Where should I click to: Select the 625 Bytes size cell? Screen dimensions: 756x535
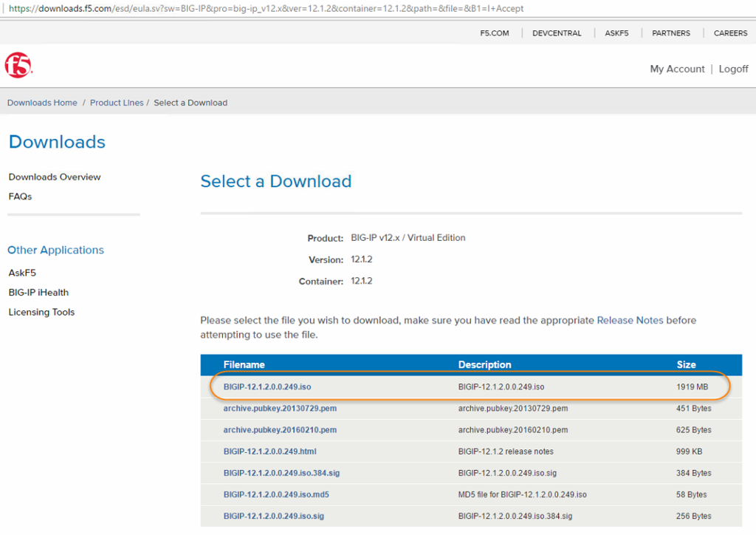click(694, 430)
